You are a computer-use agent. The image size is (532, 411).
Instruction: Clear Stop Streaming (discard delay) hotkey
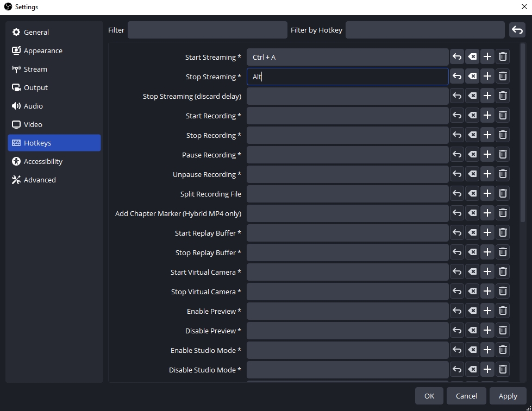tap(472, 96)
